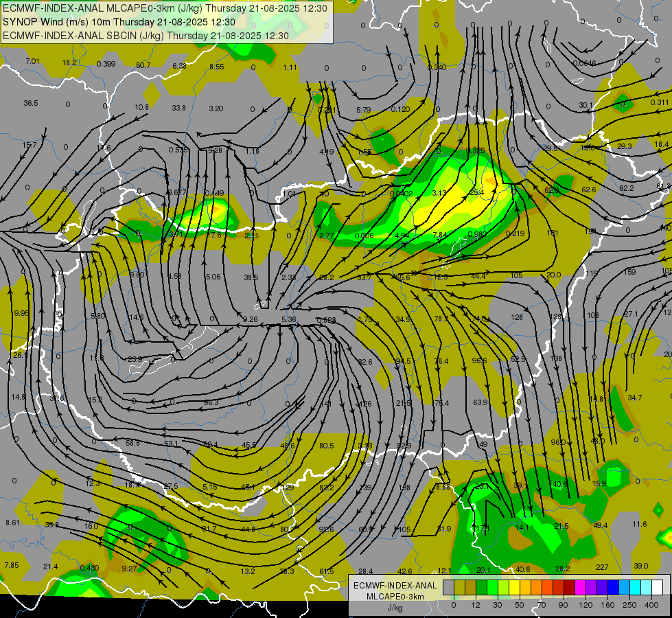
Task: Click the pure blue legend swatch
Action: (x=613, y=587)
